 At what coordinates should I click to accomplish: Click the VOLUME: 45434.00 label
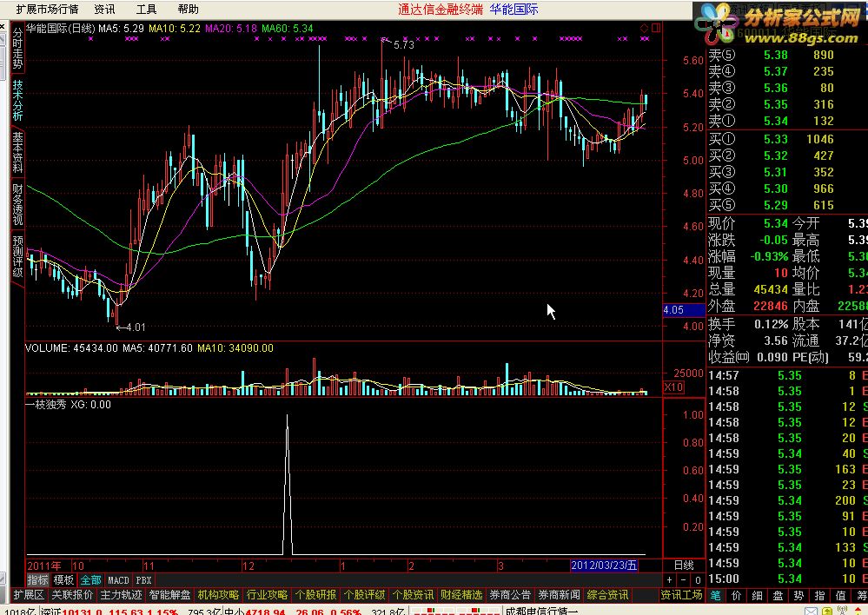point(72,348)
